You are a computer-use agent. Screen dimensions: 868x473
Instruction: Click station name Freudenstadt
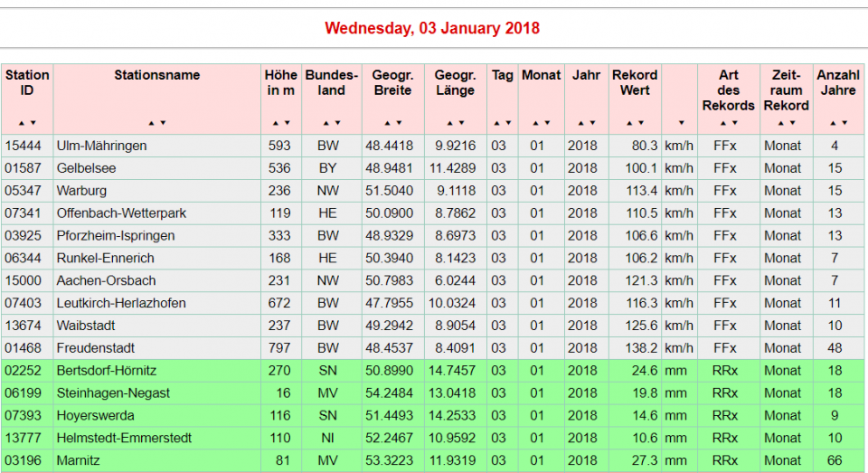94,348
